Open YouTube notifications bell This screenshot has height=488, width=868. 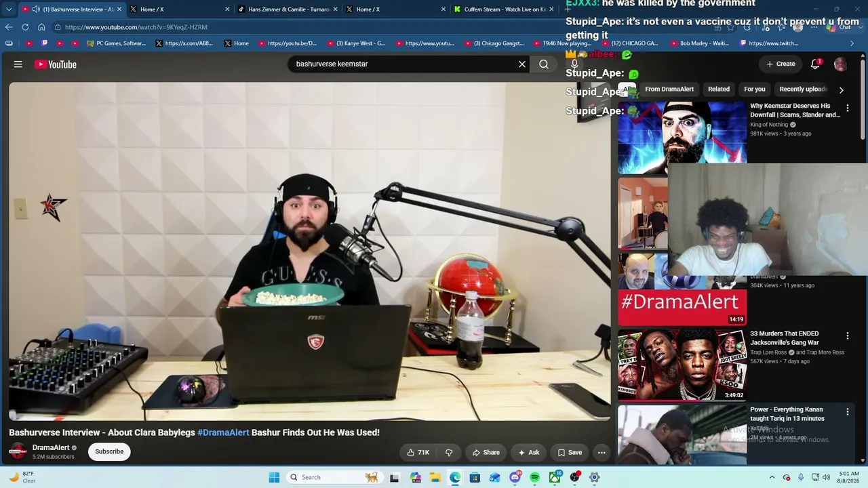tap(816, 64)
